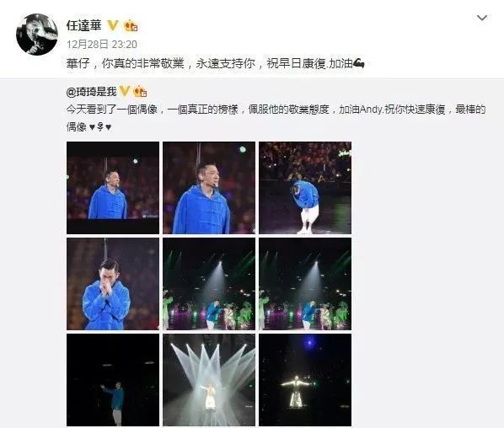Open the photo of singer bowing on stage
The width and height of the screenshot is (504, 428).
[305, 188]
